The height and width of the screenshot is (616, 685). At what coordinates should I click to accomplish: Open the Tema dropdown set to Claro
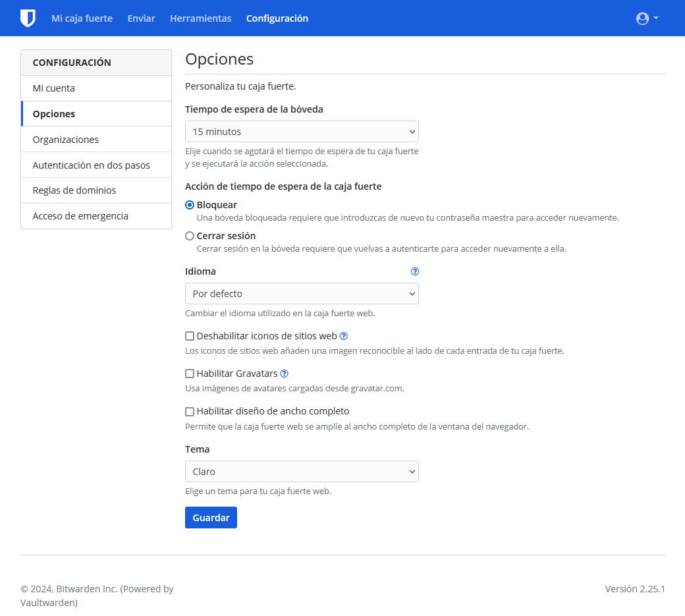coord(302,472)
